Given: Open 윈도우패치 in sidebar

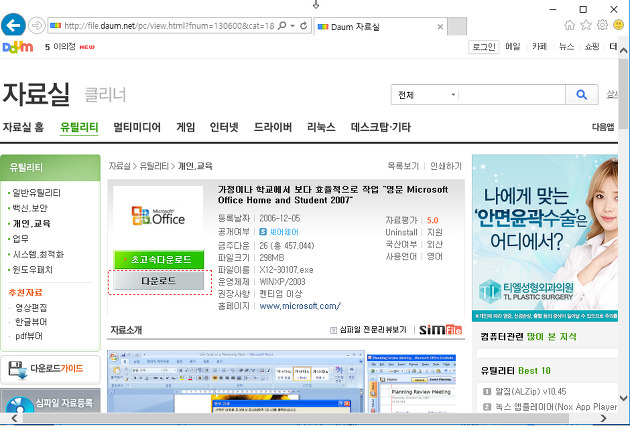Looking at the screenshot, I should tap(32, 270).
